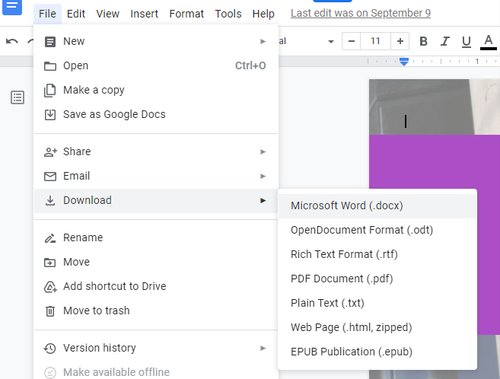Expand the Email submenu arrow
Image resolution: width=500 pixels, height=379 pixels.
click(x=263, y=176)
